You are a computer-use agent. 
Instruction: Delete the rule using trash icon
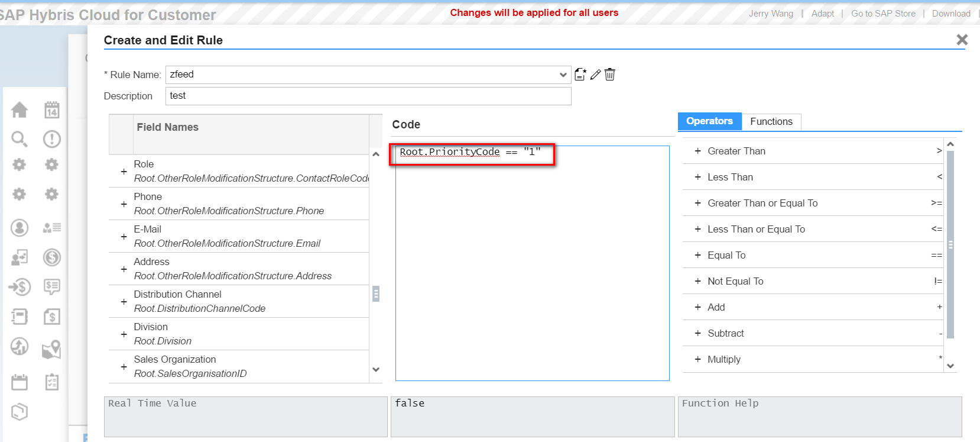pyautogui.click(x=610, y=74)
